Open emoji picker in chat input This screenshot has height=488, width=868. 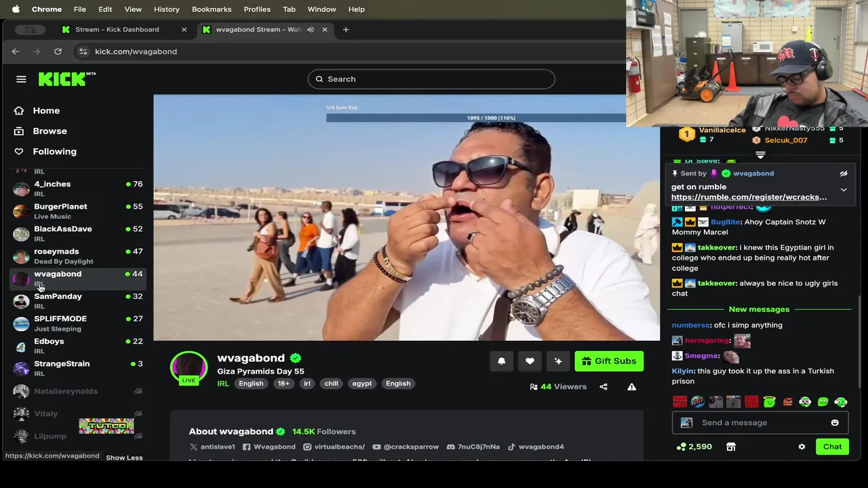(x=835, y=423)
